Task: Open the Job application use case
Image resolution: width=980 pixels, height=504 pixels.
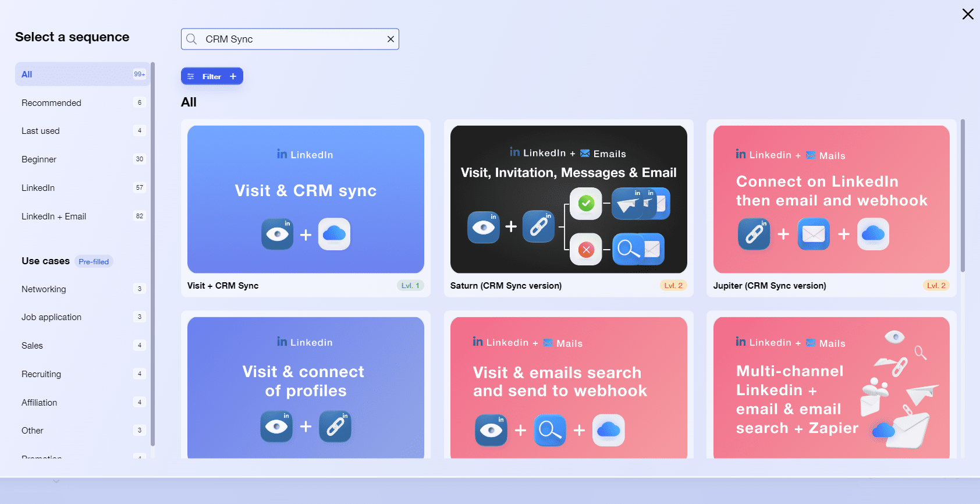Action: click(x=83, y=317)
